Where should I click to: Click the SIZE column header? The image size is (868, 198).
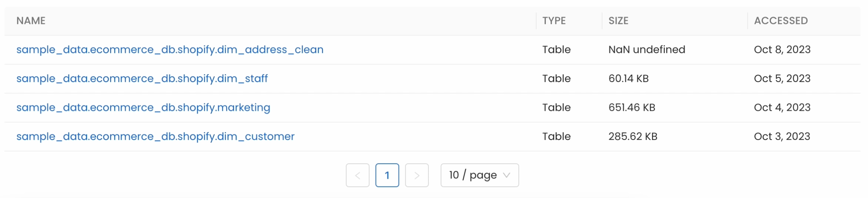(x=619, y=21)
